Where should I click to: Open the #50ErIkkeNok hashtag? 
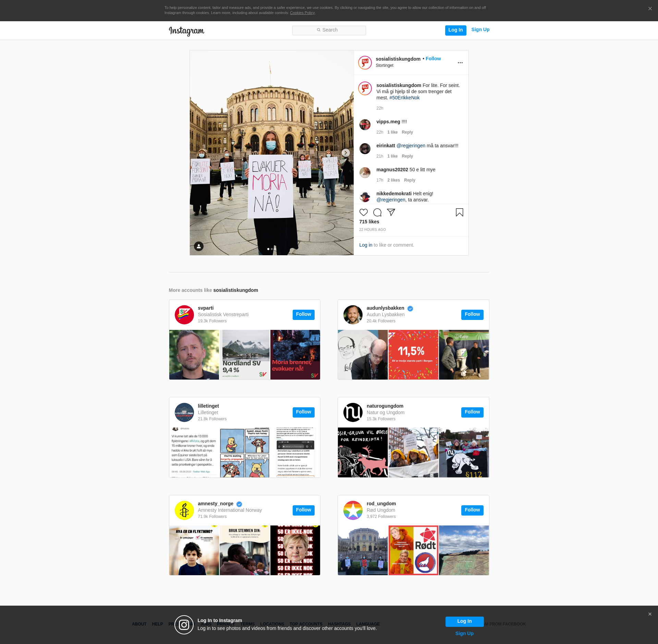tap(404, 98)
